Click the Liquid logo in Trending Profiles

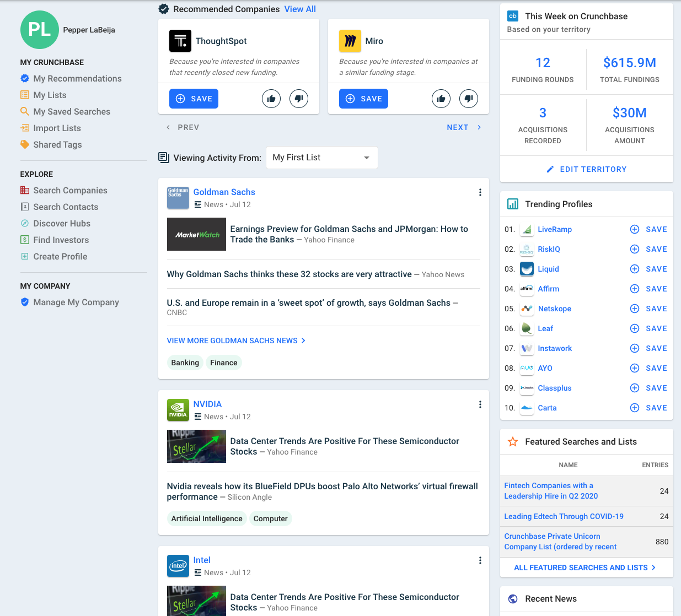tap(527, 269)
